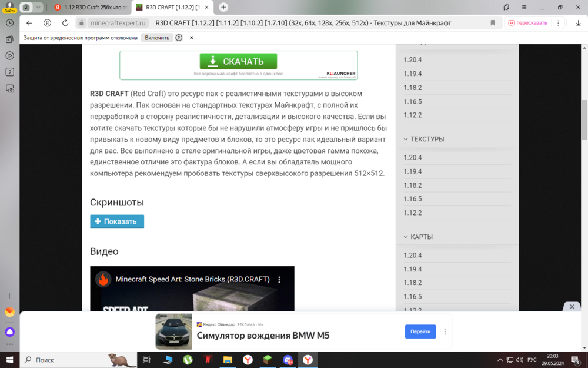Open the BMW M5 ad options menu
This screenshot has width=588, height=368.
point(445,331)
